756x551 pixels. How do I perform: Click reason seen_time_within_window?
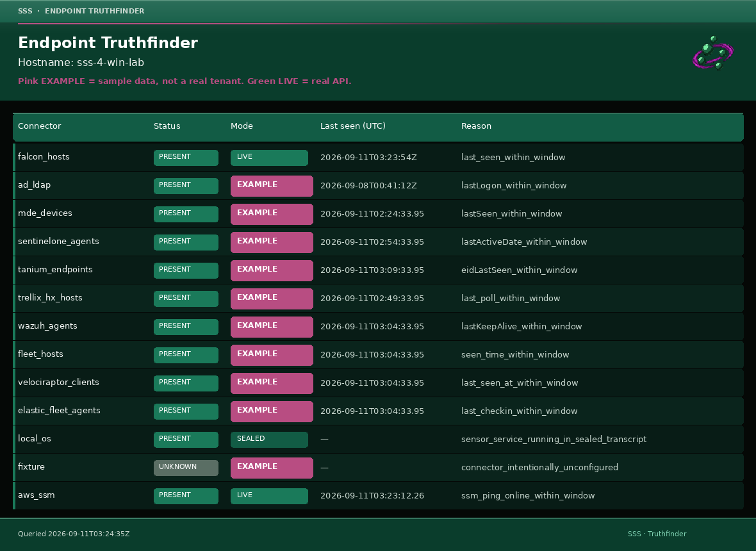click(515, 355)
